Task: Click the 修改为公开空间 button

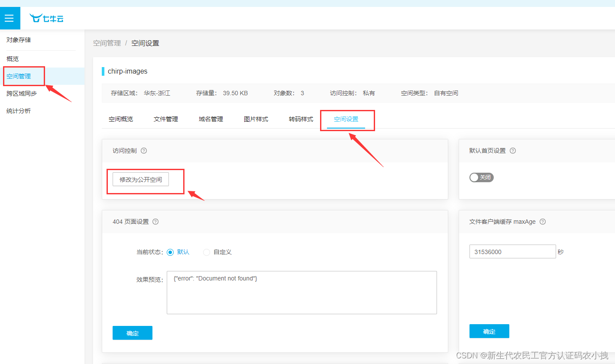Action: coord(141,179)
